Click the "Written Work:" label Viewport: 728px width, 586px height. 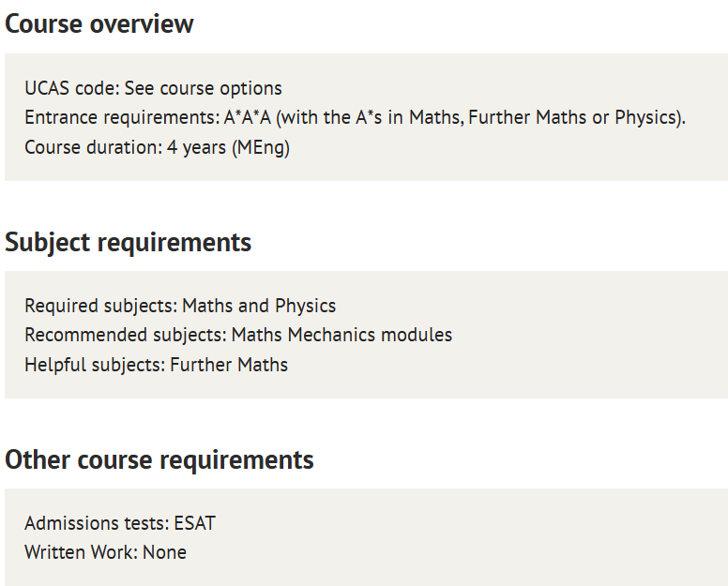tap(82, 552)
